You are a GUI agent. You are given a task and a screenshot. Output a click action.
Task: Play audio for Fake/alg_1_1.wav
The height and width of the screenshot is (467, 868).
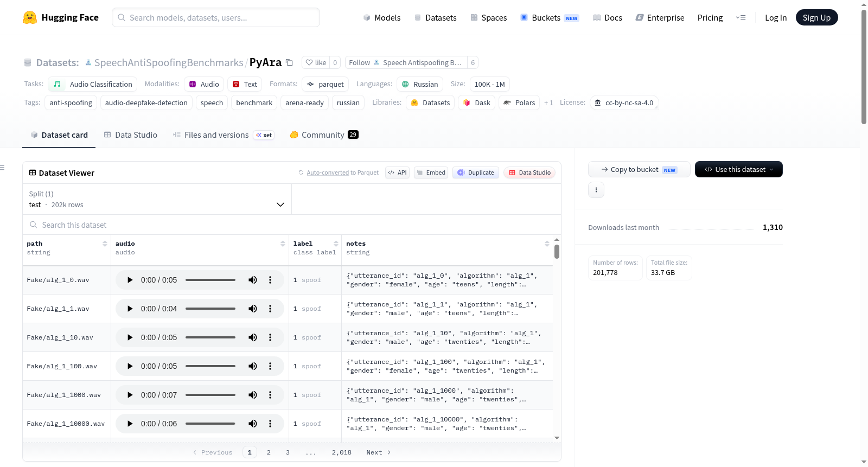click(x=130, y=309)
